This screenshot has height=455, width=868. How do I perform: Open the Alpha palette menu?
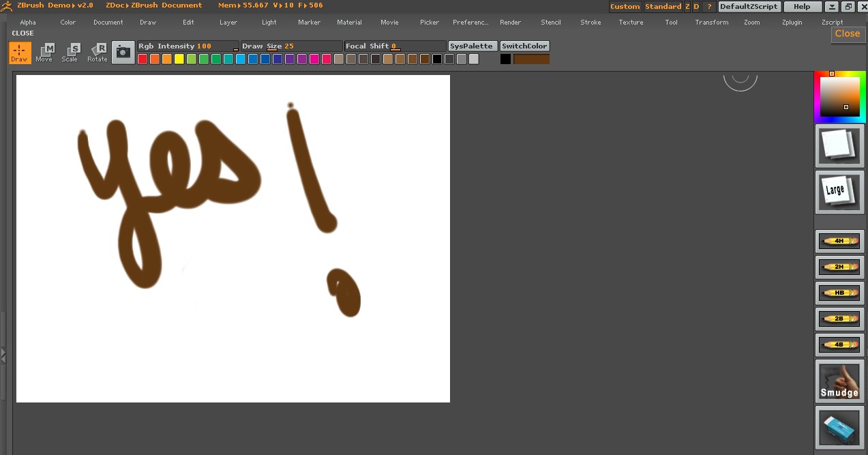click(28, 23)
